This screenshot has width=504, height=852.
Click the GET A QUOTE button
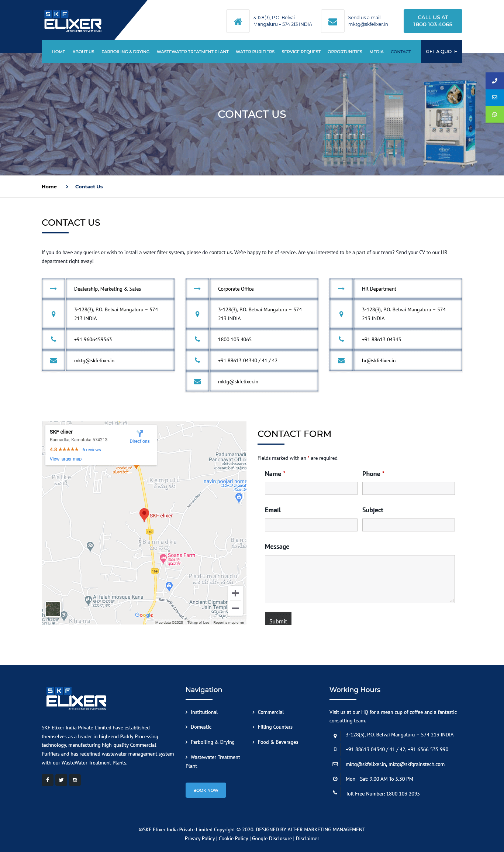[442, 52]
